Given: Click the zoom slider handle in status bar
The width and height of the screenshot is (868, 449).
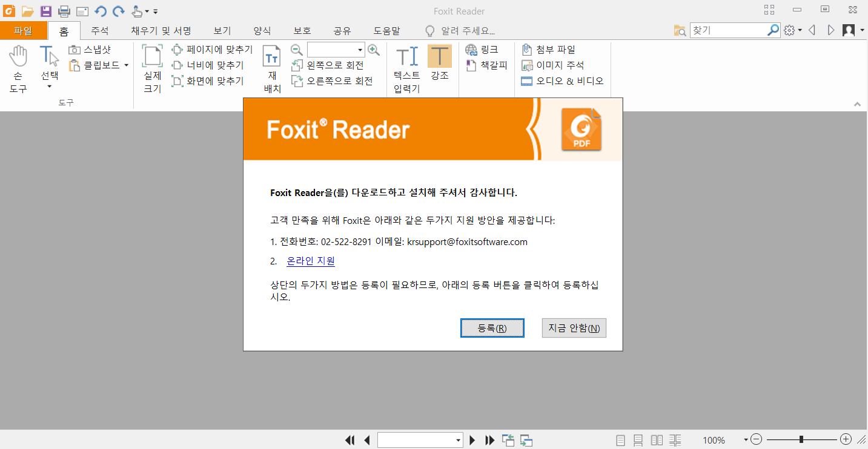Looking at the screenshot, I should (x=801, y=439).
